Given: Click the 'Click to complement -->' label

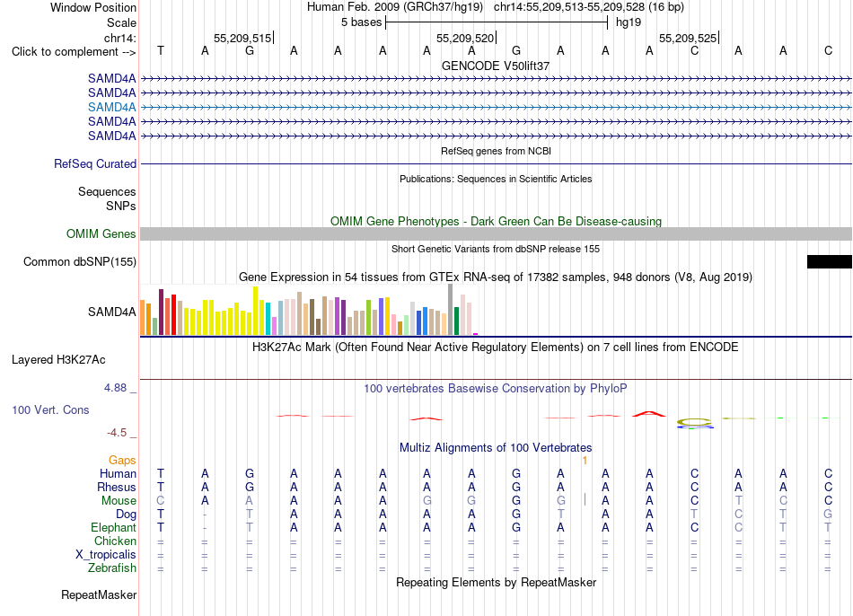Looking at the screenshot, I should click(x=74, y=52).
